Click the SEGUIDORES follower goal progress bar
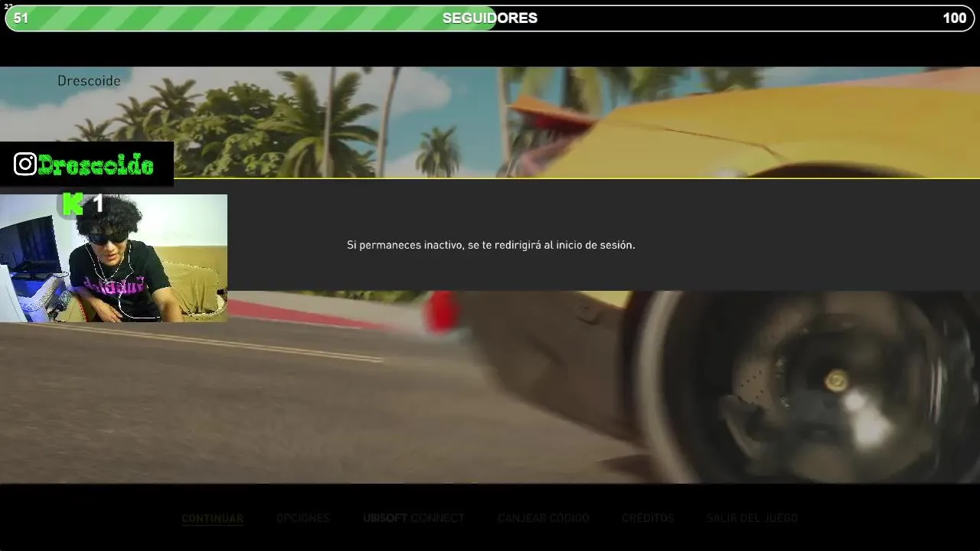The height and width of the screenshot is (551, 980). [x=490, y=18]
